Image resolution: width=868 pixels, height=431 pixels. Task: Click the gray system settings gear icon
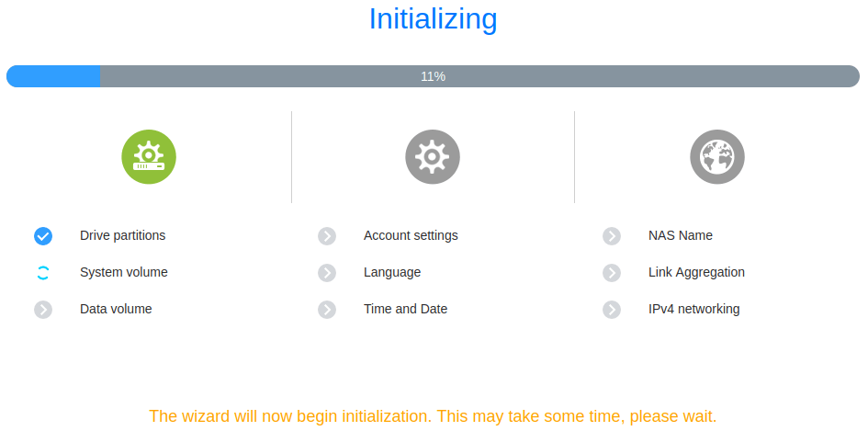coord(433,157)
